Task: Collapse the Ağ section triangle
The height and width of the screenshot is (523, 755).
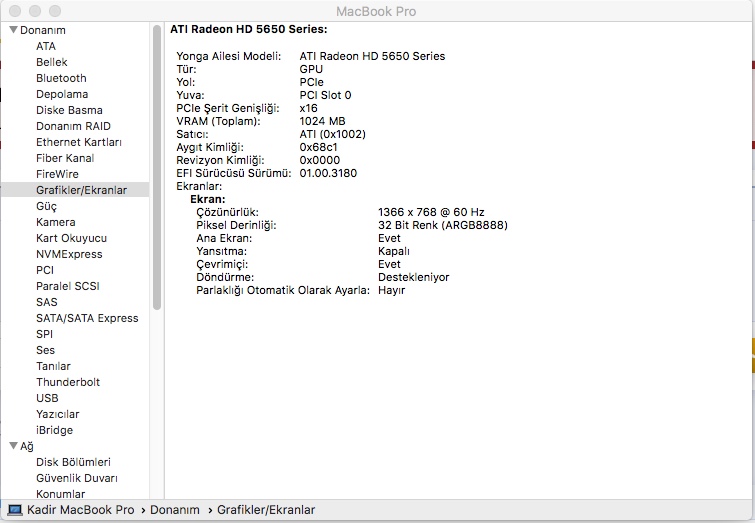Action: pos(13,446)
